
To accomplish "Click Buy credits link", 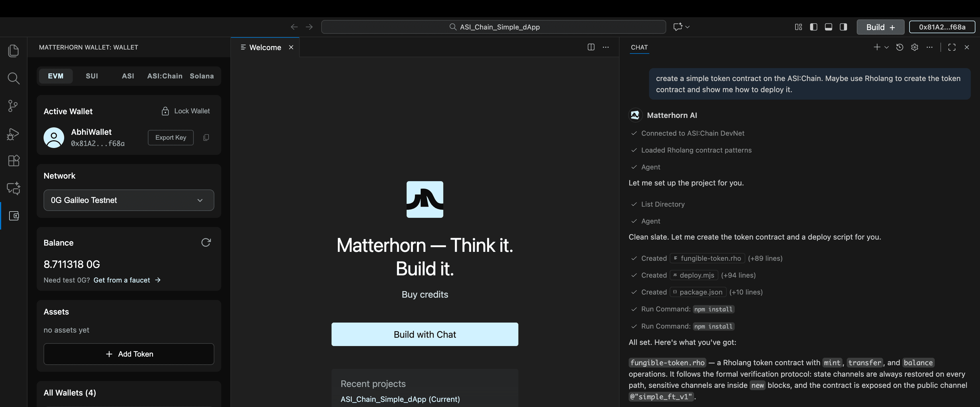I will click(425, 295).
